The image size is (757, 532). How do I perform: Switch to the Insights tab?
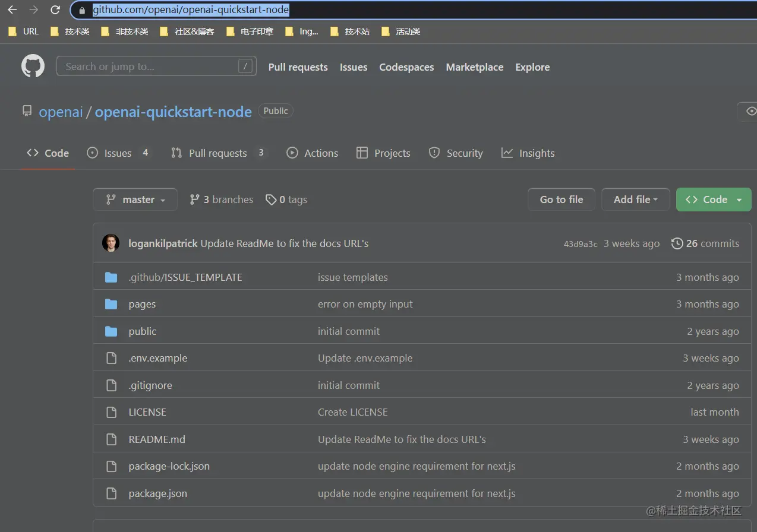[x=528, y=153]
